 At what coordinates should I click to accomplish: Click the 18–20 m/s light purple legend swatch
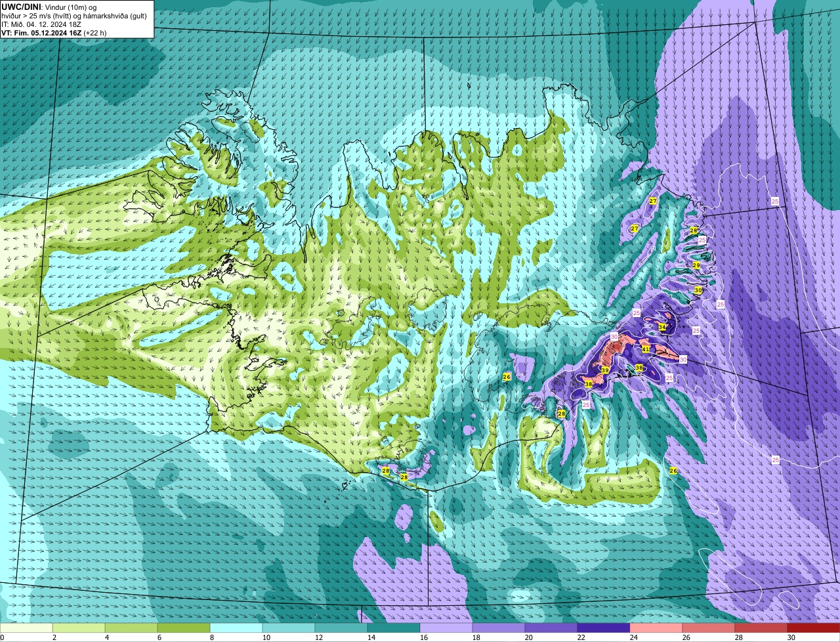tap(499, 628)
